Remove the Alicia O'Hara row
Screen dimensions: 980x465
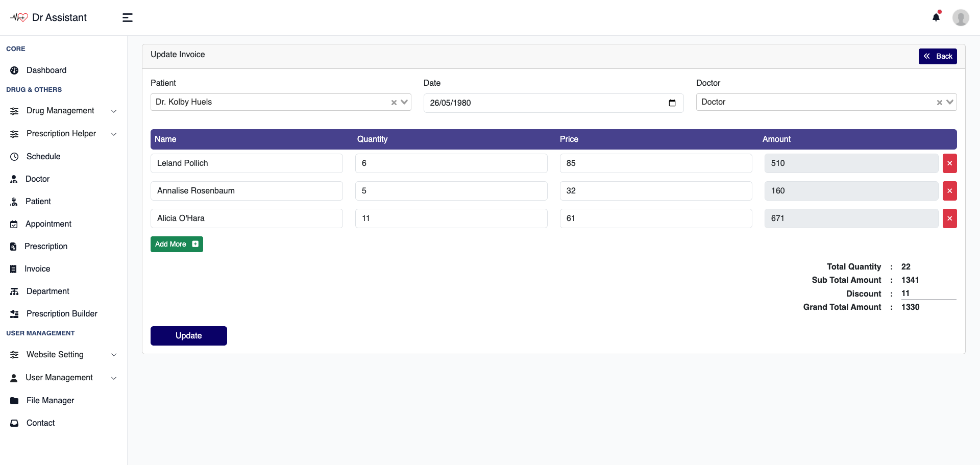949,218
